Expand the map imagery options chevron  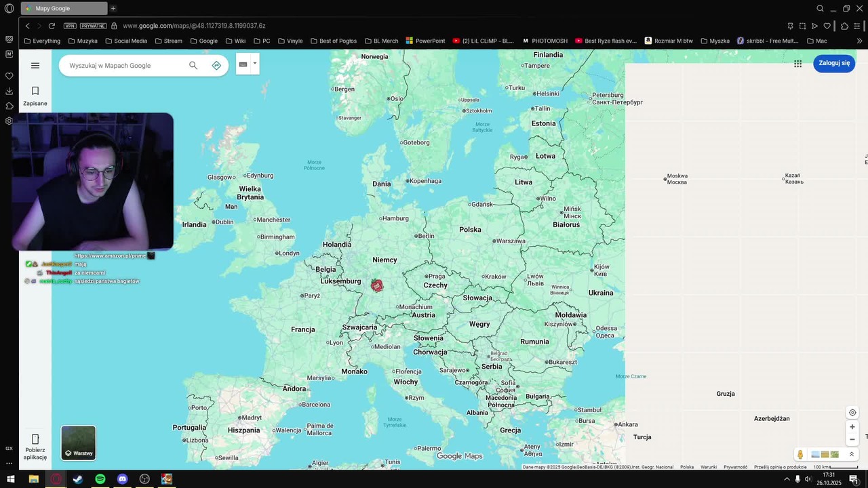pos(852,454)
